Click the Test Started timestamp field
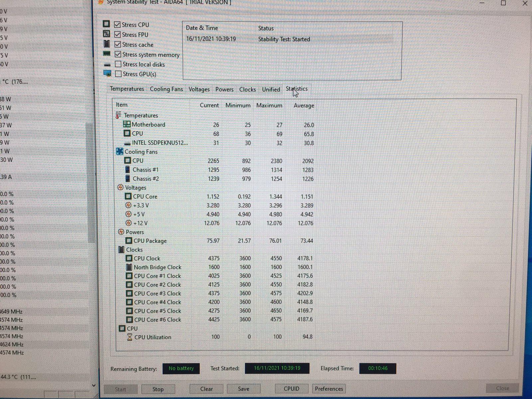The image size is (532, 399). pos(277,368)
